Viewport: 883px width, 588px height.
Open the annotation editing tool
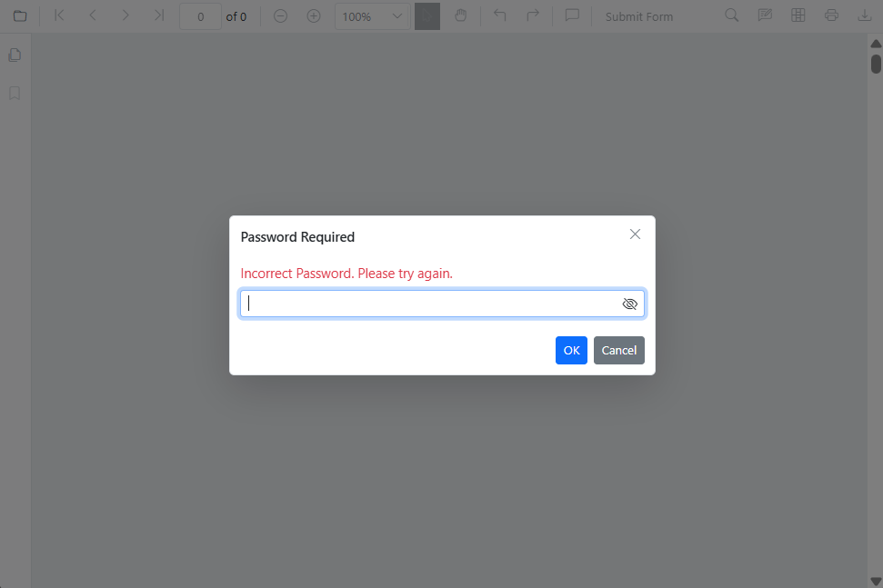coord(765,15)
